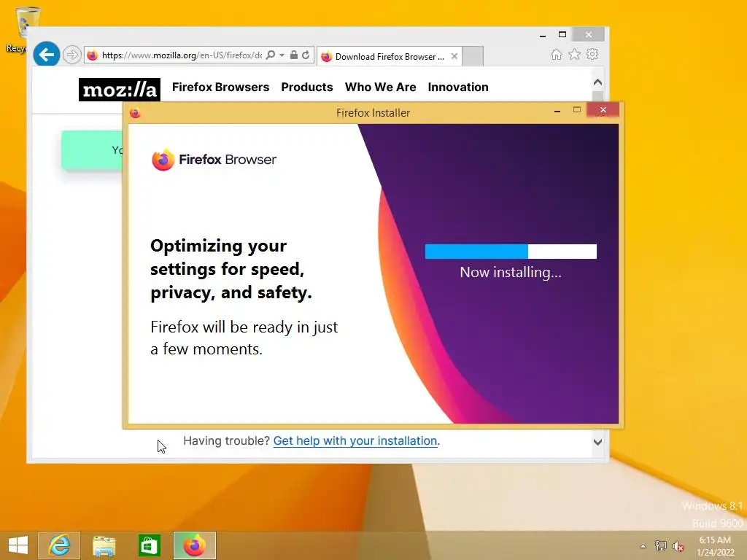The image size is (747, 560).
Task: Open File Explorer from the taskbar
Action: click(x=104, y=545)
